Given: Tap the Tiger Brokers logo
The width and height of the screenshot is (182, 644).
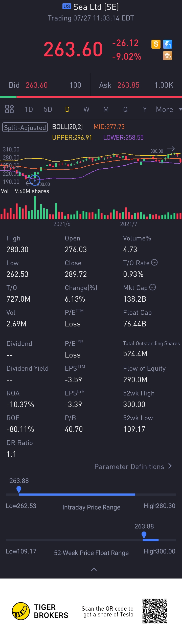Looking at the screenshot, I should click(x=21, y=611).
